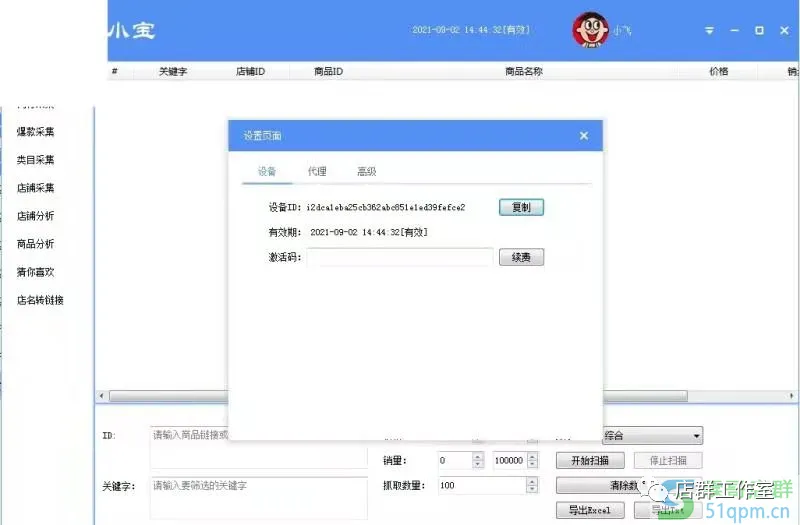
Task: Click the expiry timestamp in title bar
Action: pos(471,30)
